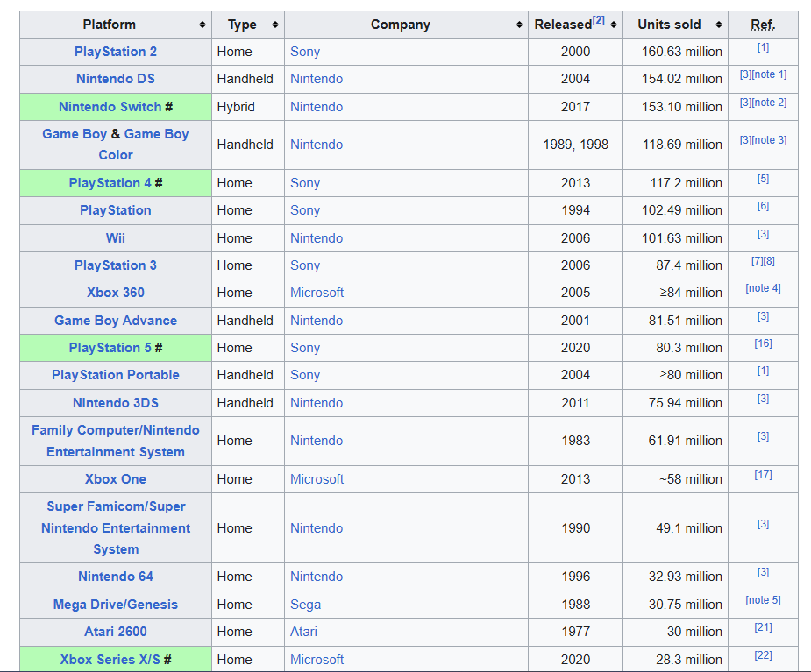
Task: Open the Xbox 360 platform link
Action: pos(116,293)
